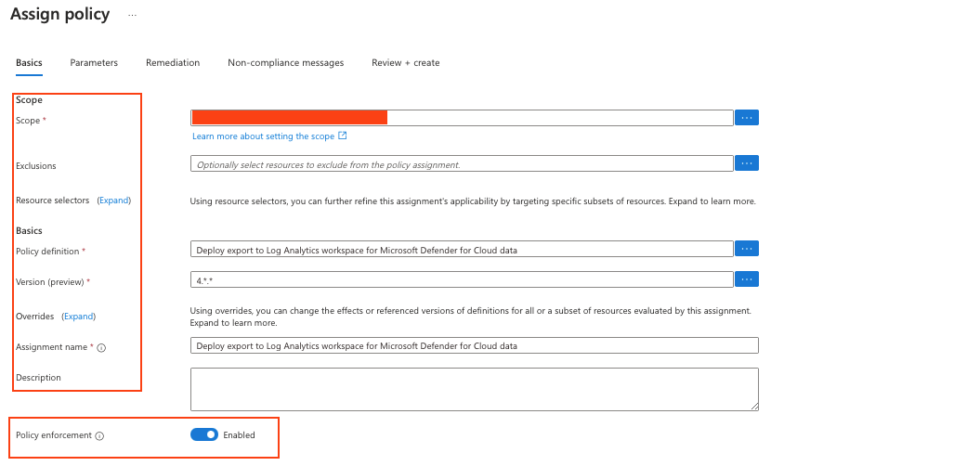Open the Policy definition picker ellipsis button

[x=746, y=249]
